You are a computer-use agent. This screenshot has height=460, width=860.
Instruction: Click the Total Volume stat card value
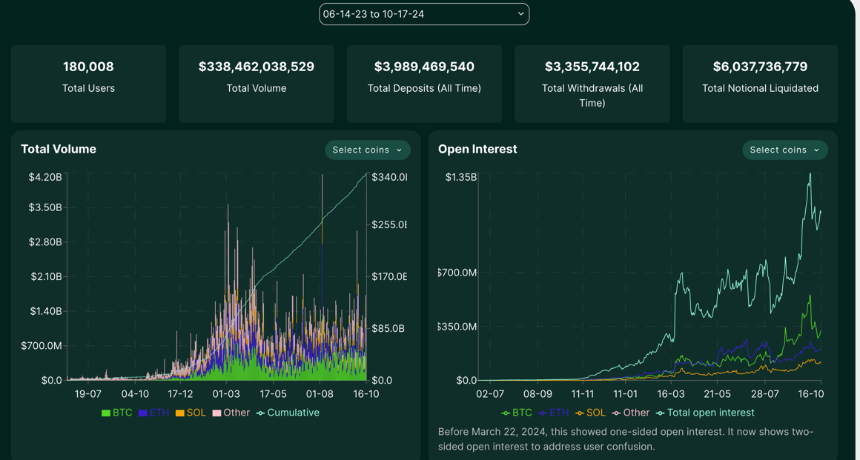[x=256, y=67]
